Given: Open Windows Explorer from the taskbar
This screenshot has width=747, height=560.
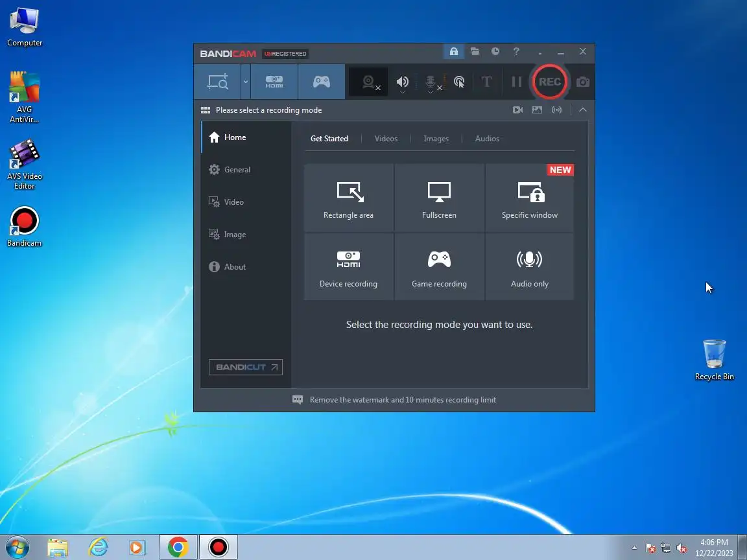Looking at the screenshot, I should coord(58,548).
